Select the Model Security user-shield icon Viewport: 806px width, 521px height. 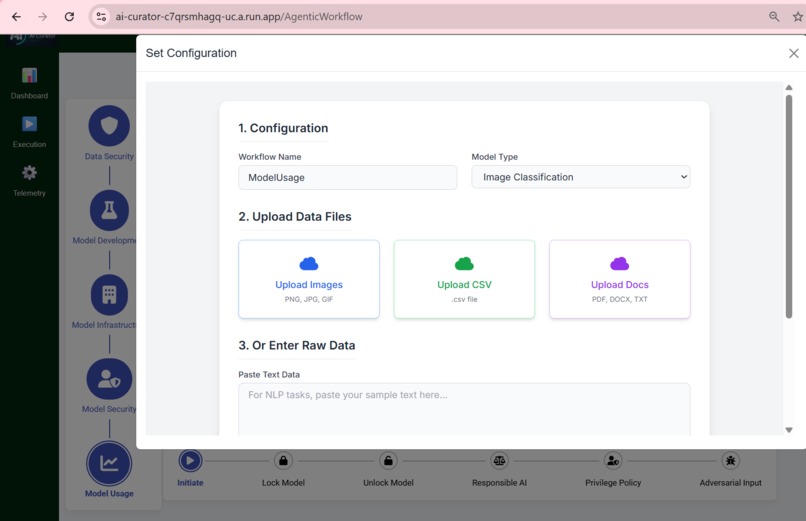(109, 379)
